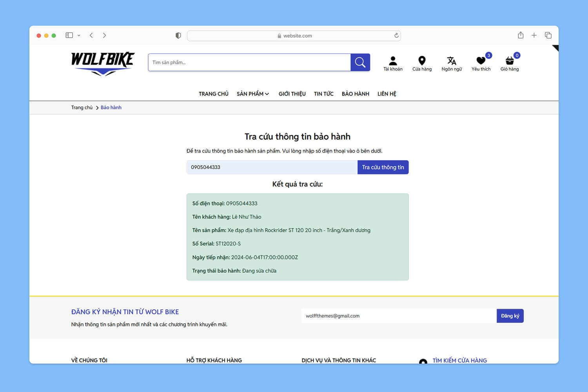Viewport: 588px width, 392px height.
Task: Click the Đăng ký subscribe button
Action: coord(510,316)
